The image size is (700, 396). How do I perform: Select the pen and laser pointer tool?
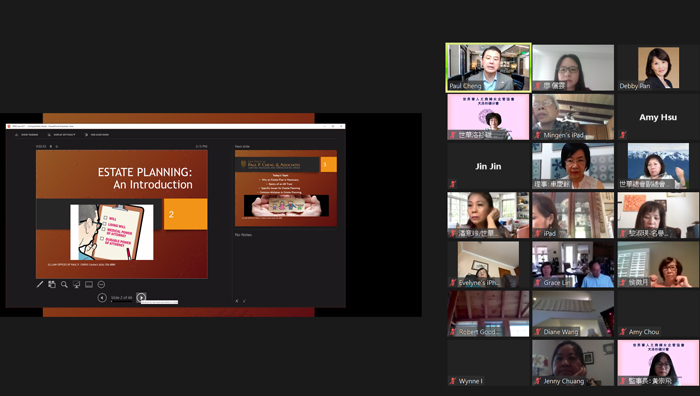point(40,284)
